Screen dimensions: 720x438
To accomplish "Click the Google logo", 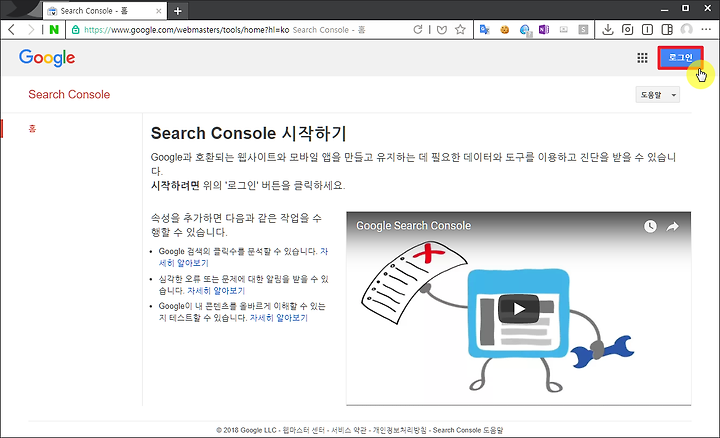I will pos(47,58).
